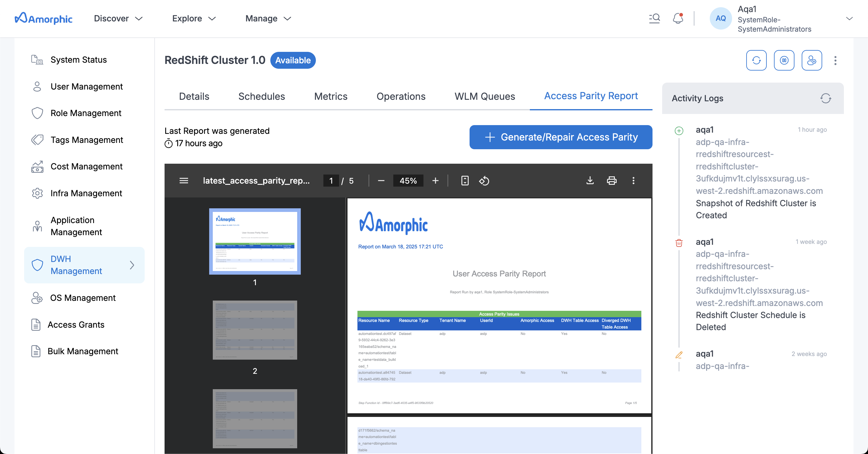
Task: Switch to the Details tab
Action: pos(194,96)
